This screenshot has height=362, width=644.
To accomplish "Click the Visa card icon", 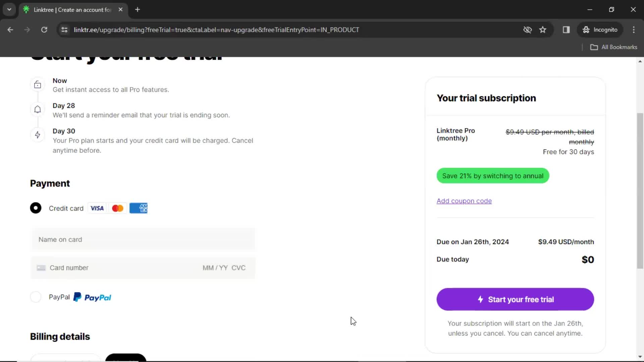I will (x=96, y=208).
